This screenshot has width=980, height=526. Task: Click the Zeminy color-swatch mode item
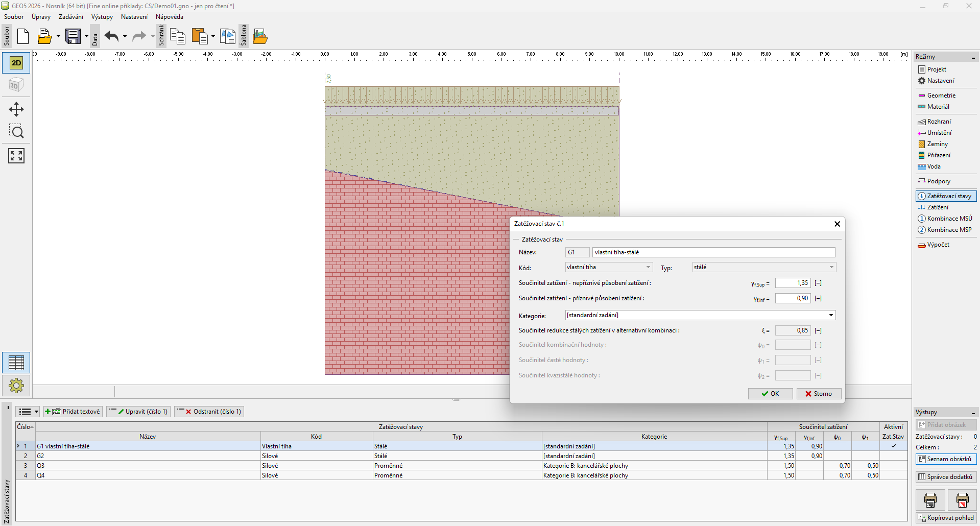[x=937, y=144]
